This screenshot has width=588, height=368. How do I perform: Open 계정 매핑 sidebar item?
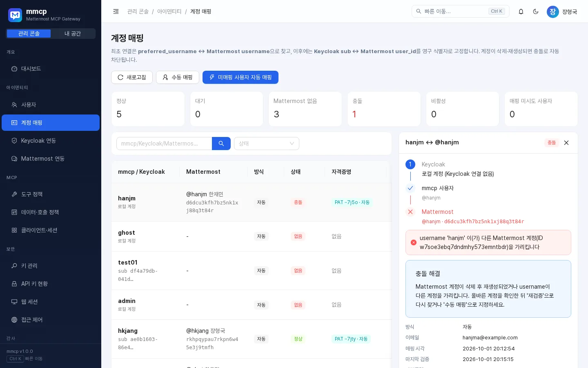coord(51,123)
